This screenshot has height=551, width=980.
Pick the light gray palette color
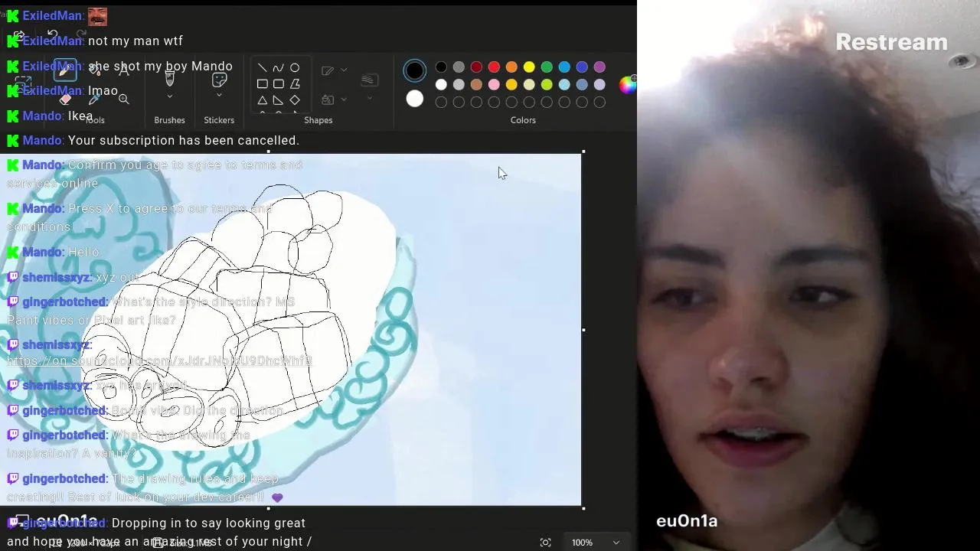[459, 85]
